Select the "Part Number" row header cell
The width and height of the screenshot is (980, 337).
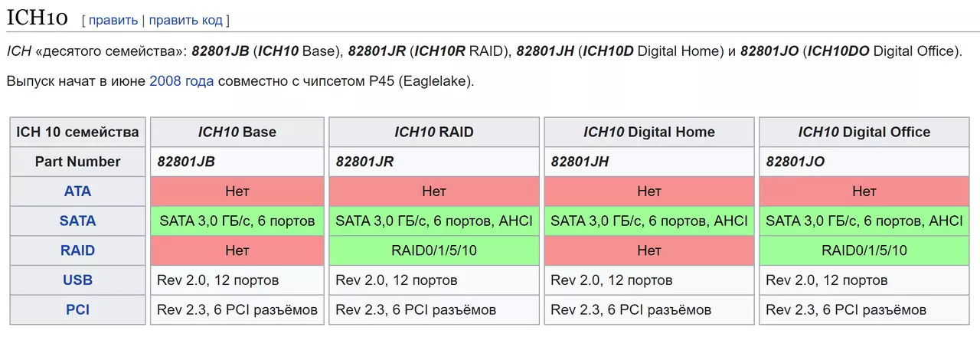click(x=78, y=162)
